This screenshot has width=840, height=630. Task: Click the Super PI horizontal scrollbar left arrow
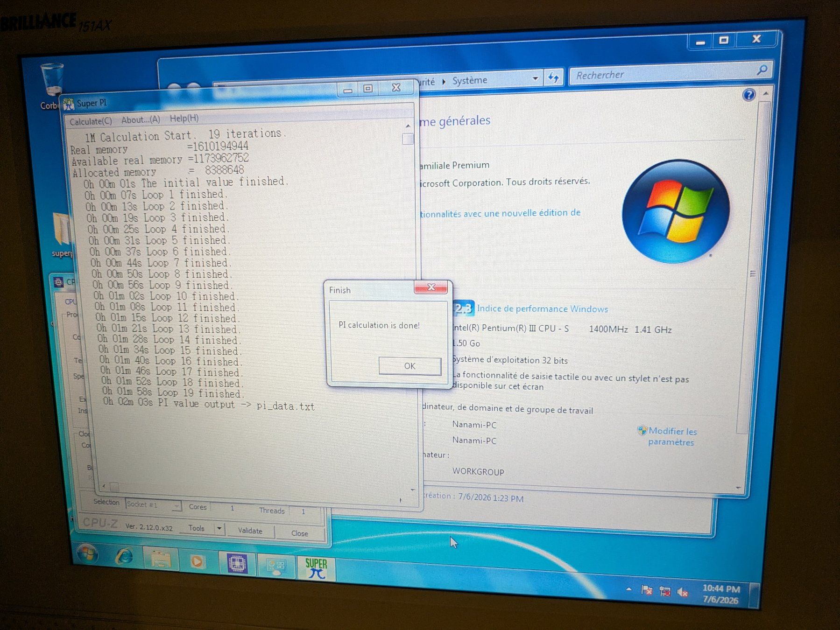(x=104, y=486)
